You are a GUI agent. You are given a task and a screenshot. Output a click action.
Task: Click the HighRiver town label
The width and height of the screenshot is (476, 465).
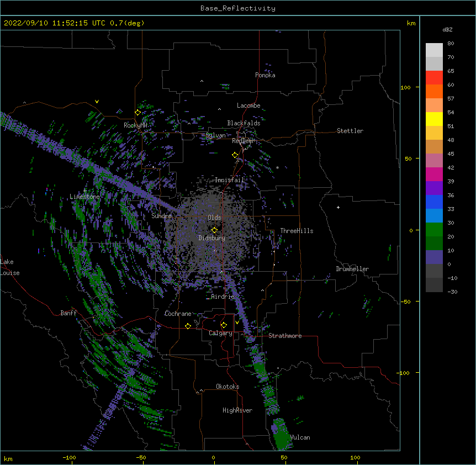237,410
